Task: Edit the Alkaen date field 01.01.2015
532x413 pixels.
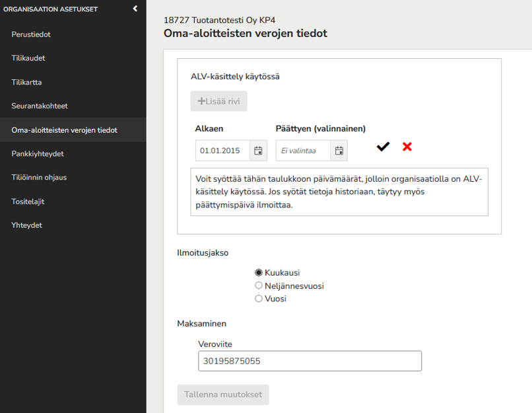Action: click(x=223, y=151)
